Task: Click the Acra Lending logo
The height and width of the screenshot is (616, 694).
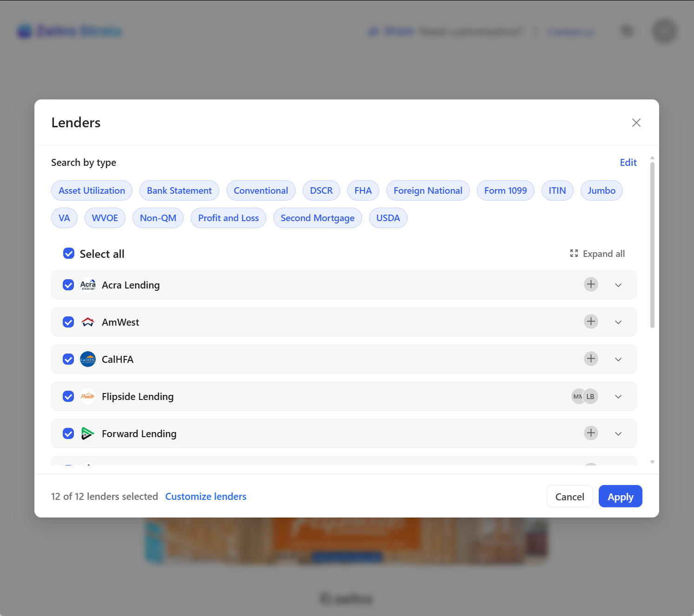Action: (88, 285)
